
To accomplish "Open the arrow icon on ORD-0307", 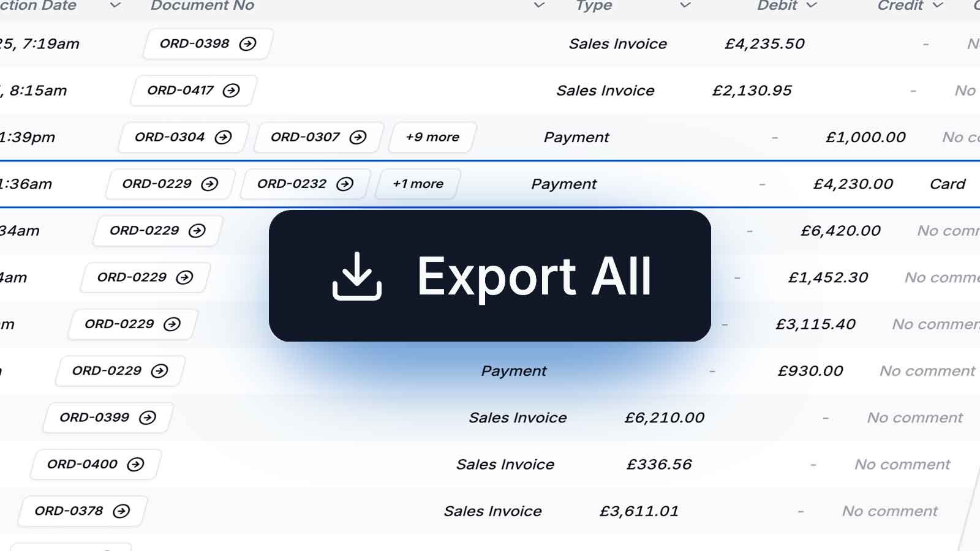I will (358, 137).
